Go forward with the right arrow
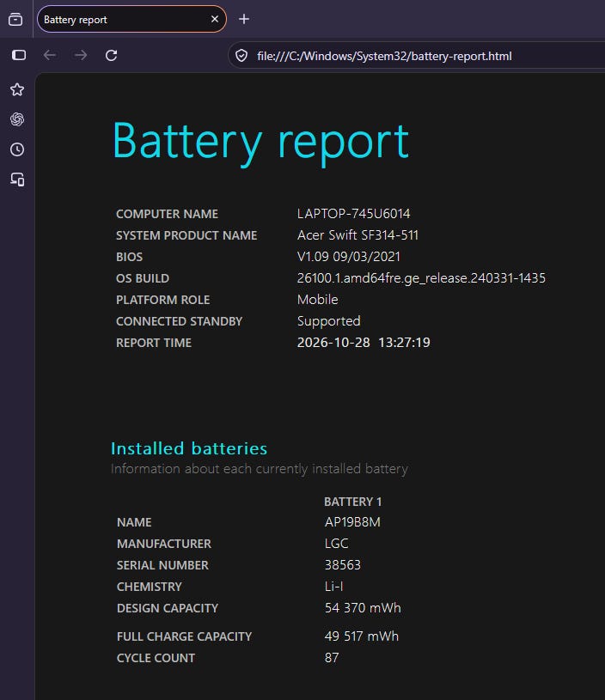The height and width of the screenshot is (700, 605). (x=81, y=55)
